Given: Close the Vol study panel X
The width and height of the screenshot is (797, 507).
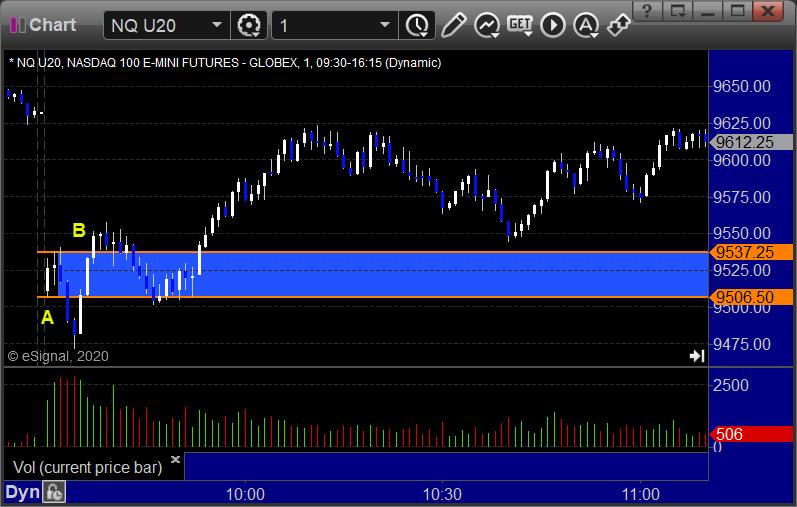Looking at the screenshot, I should pos(175,460).
